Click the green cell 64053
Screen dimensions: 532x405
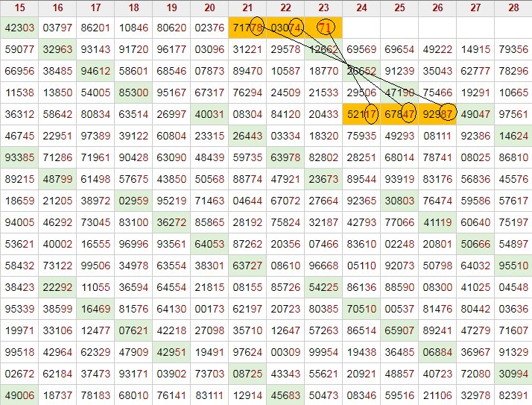[x=209, y=244]
